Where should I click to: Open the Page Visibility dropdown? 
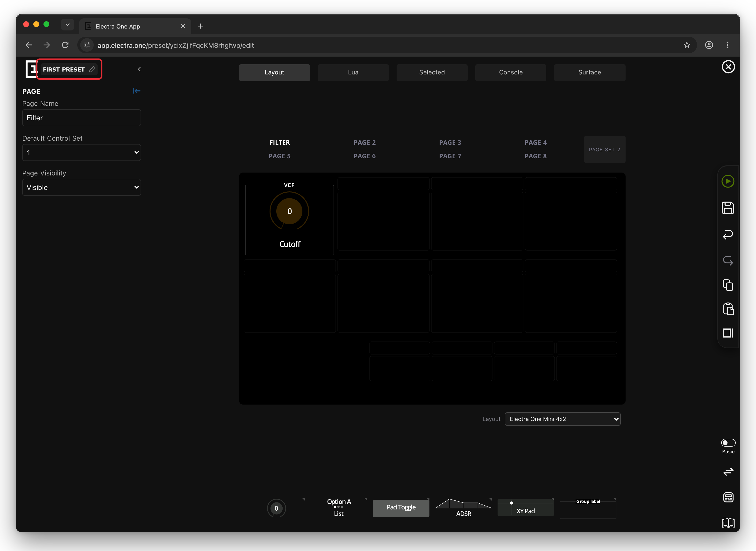[x=81, y=187]
